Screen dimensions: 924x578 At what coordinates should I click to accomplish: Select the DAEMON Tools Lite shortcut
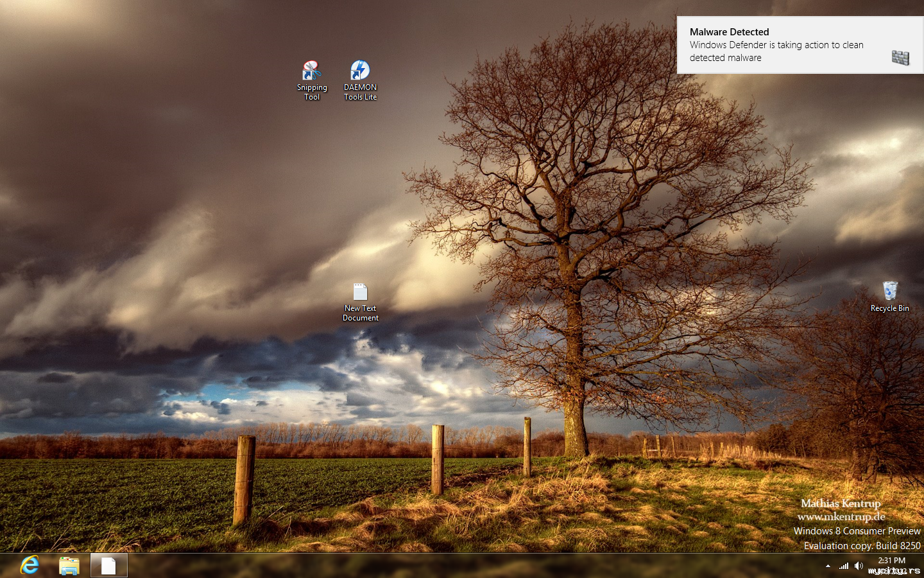pos(360,80)
